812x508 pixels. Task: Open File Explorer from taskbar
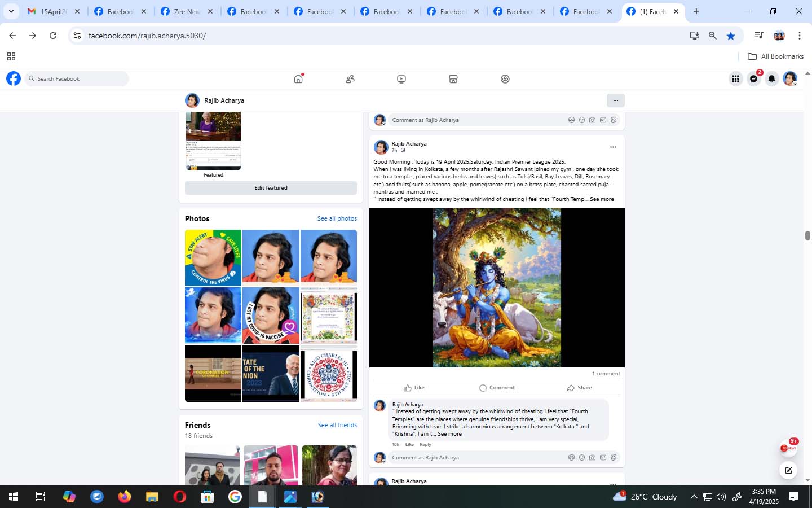point(152,497)
